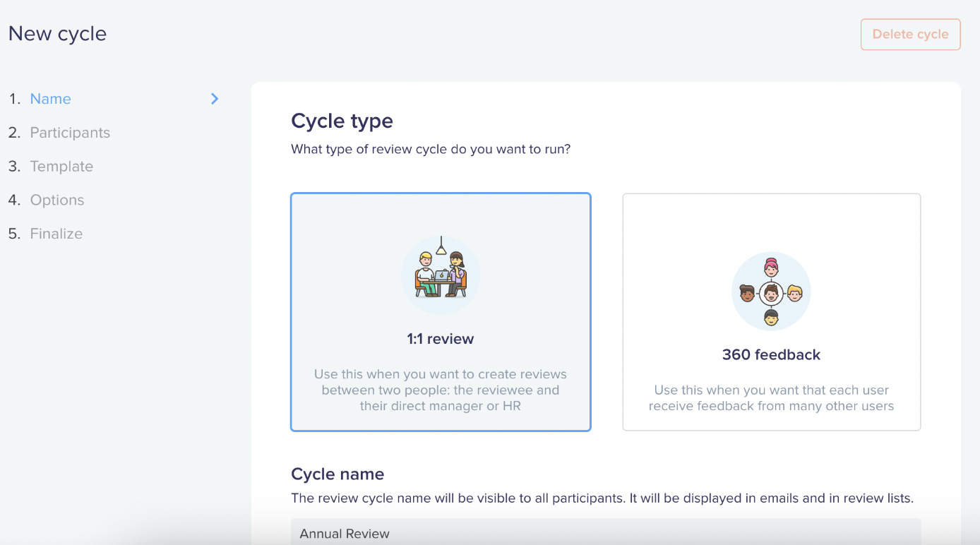The image size is (980, 545).
Task: Click the 360 feedback card title
Action: tap(771, 355)
